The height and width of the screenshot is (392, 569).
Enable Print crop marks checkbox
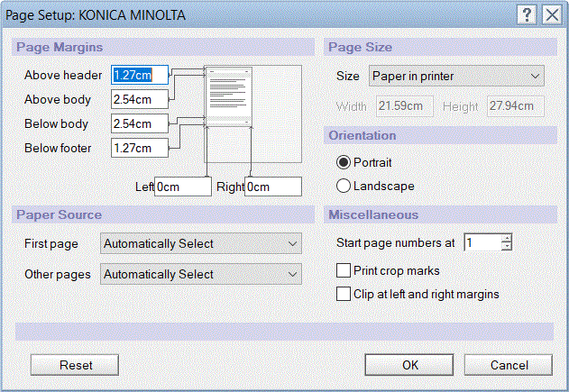(x=343, y=270)
